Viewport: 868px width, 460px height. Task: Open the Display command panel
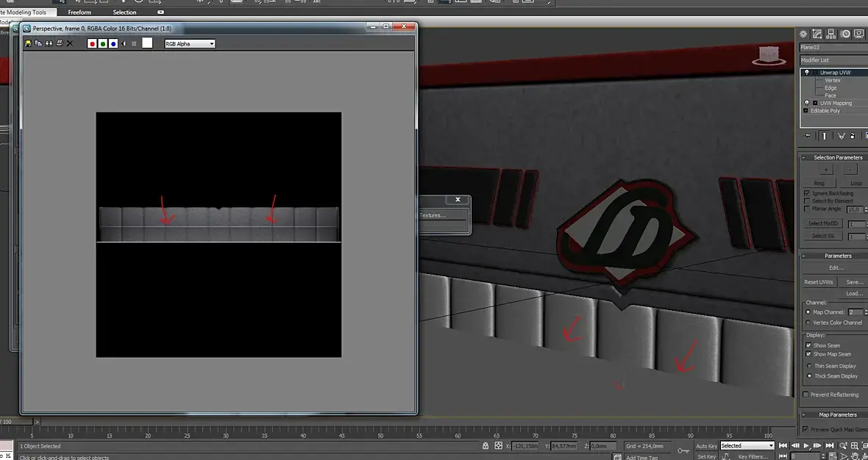[x=859, y=35]
